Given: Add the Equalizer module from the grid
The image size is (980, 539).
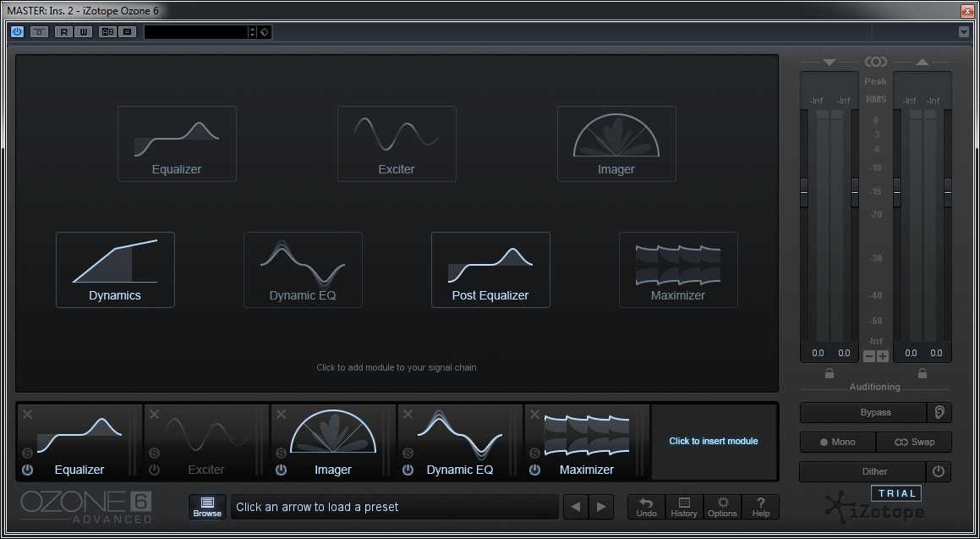Looking at the screenshot, I should pos(177,143).
